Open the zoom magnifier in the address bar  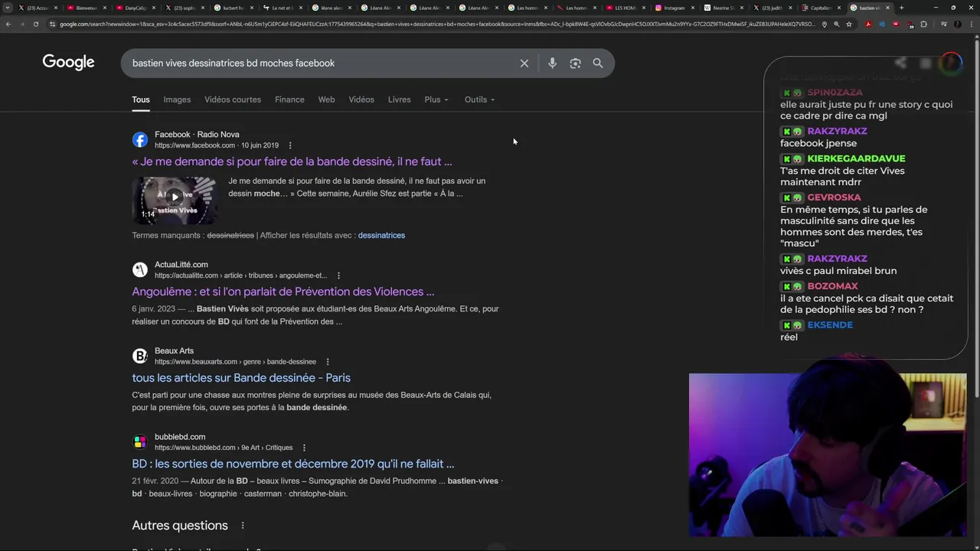tap(836, 24)
